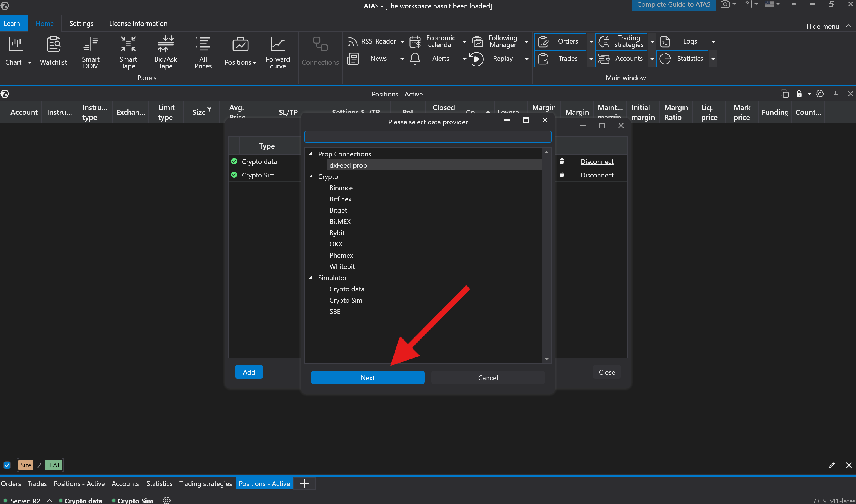Collapse the Simulator tree group
The width and height of the screenshot is (856, 504).
click(310, 278)
